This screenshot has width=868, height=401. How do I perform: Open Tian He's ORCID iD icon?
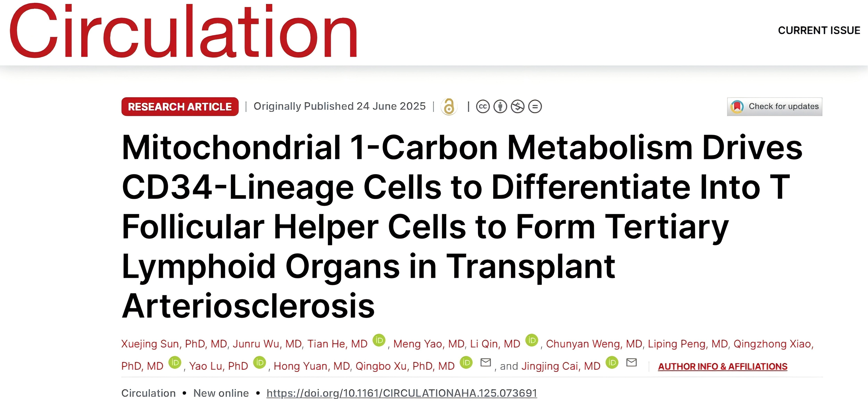(x=379, y=340)
